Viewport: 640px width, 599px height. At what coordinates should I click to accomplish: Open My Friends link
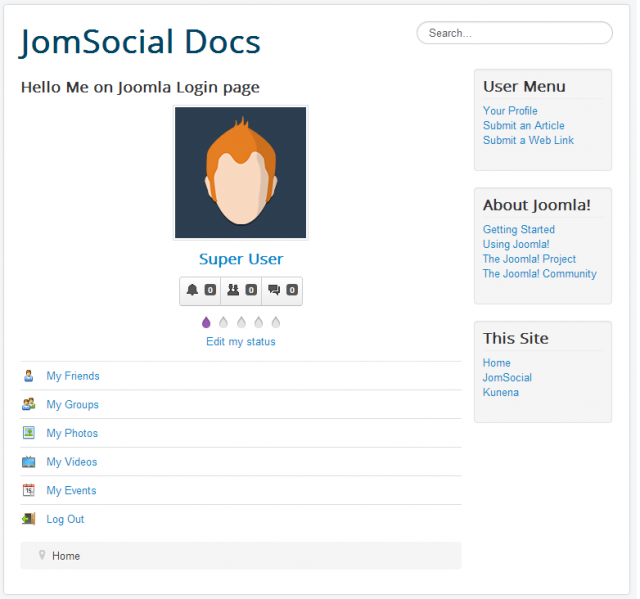click(73, 376)
